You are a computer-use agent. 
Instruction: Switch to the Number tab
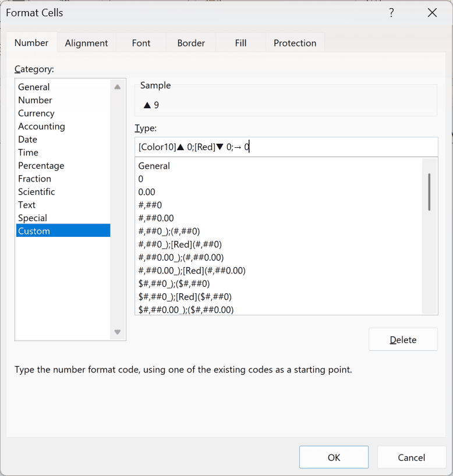31,42
